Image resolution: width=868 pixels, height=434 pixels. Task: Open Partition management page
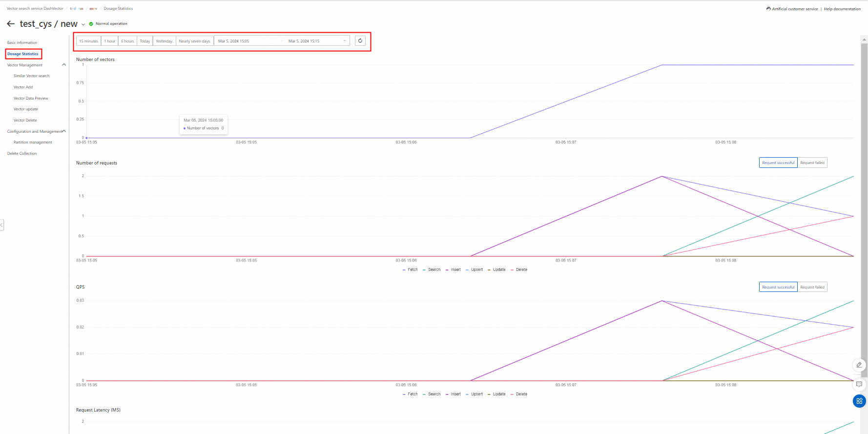[x=33, y=142]
